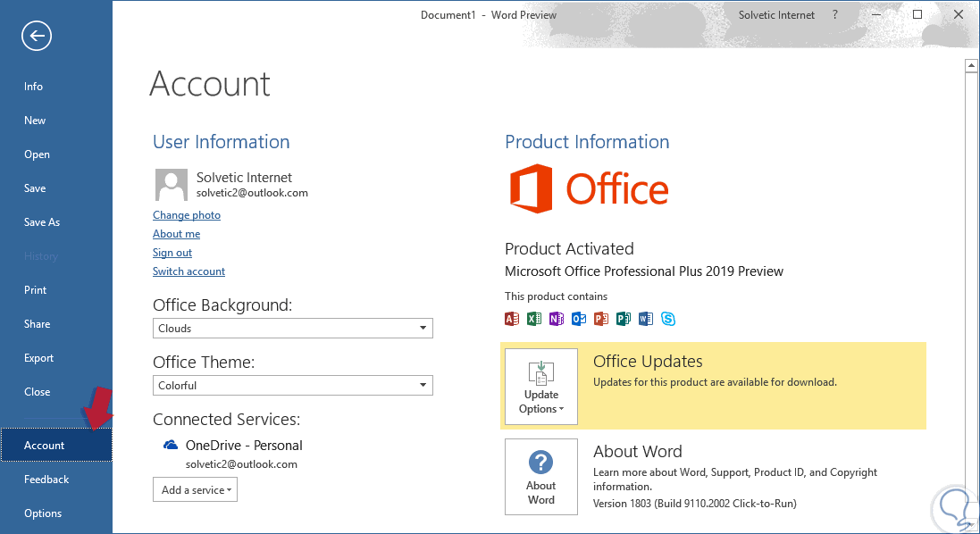Go to the Print page in sidebar
This screenshot has width=980, height=534.
(x=36, y=290)
